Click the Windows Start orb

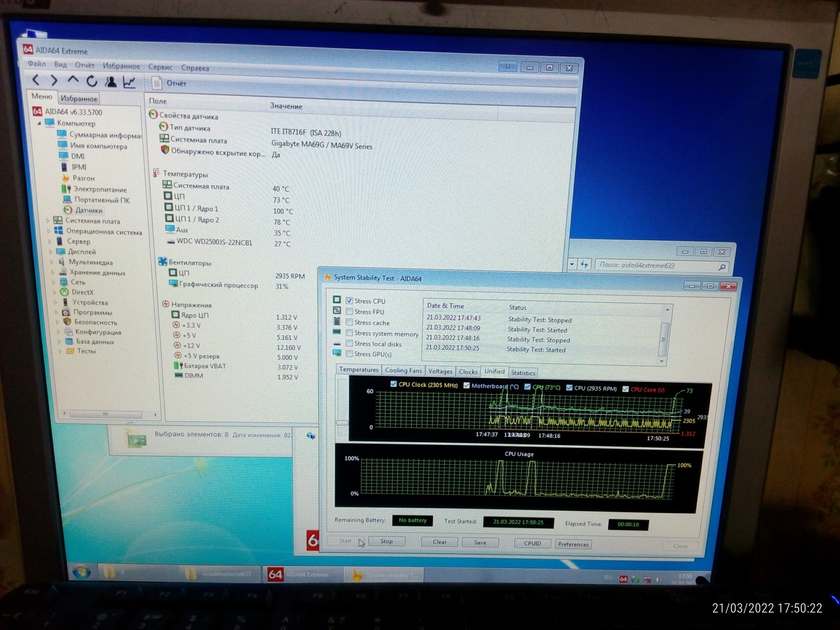coord(81,571)
